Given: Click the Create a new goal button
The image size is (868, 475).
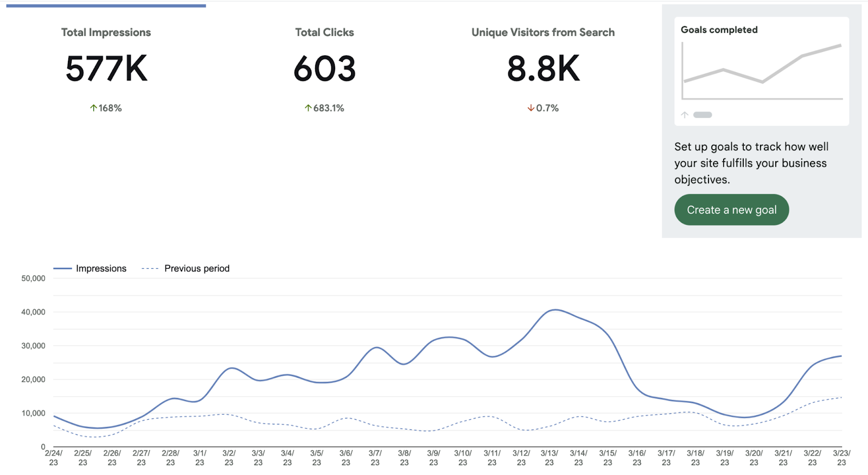Looking at the screenshot, I should pyautogui.click(x=731, y=210).
